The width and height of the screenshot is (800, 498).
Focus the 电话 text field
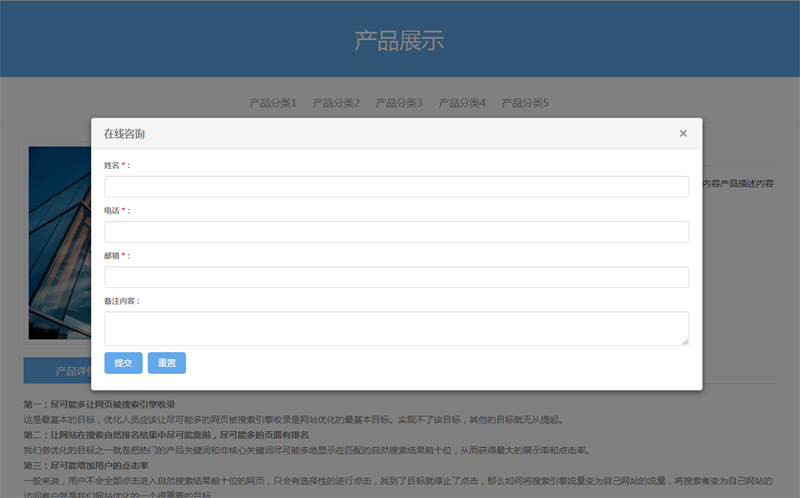tap(396, 232)
